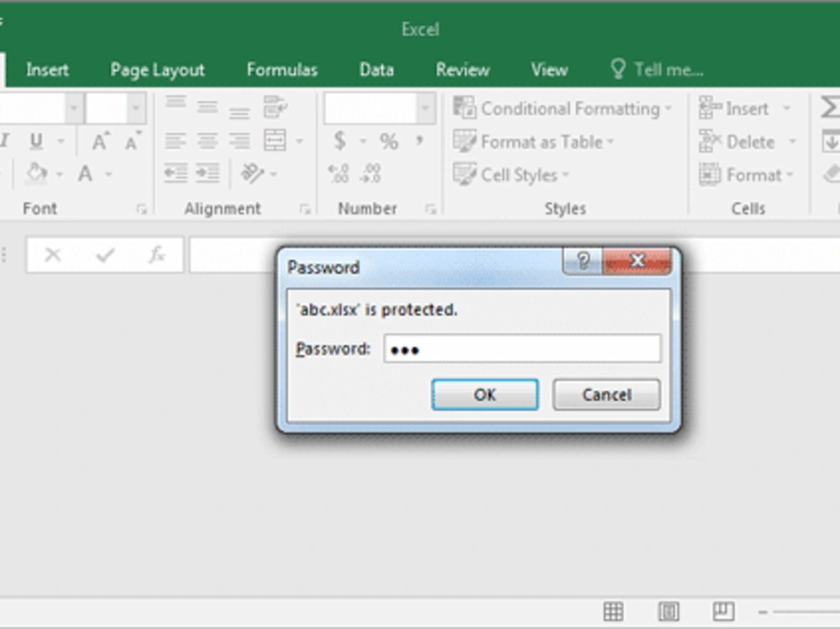Click the Increase Indent icon
The width and height of the screenshot is (840, 629).
[207, 174]
